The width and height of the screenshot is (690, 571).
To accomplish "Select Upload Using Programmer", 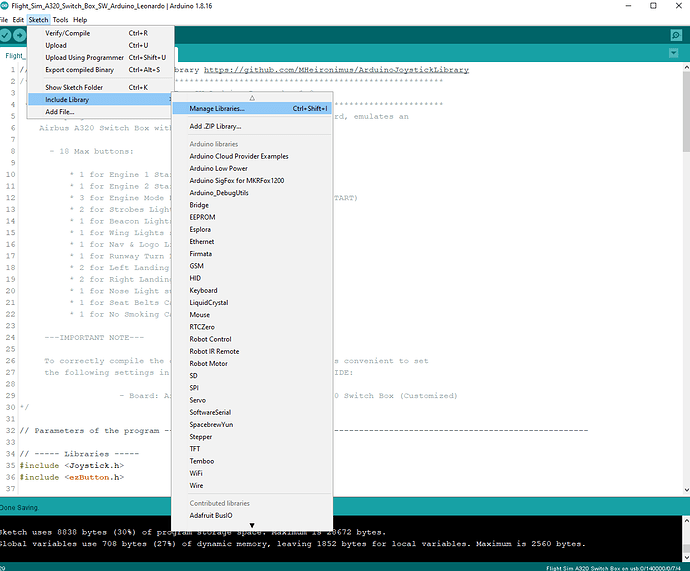I will [x=101, y=58].
